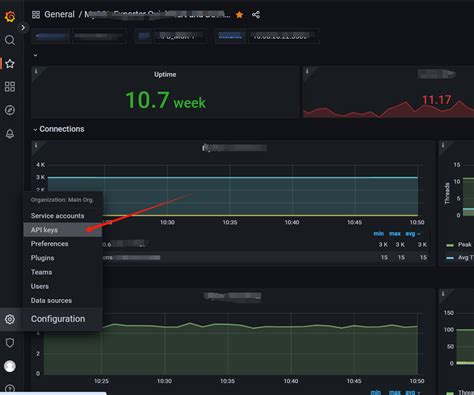Open Data sources from the menu

tap(51, 300)
